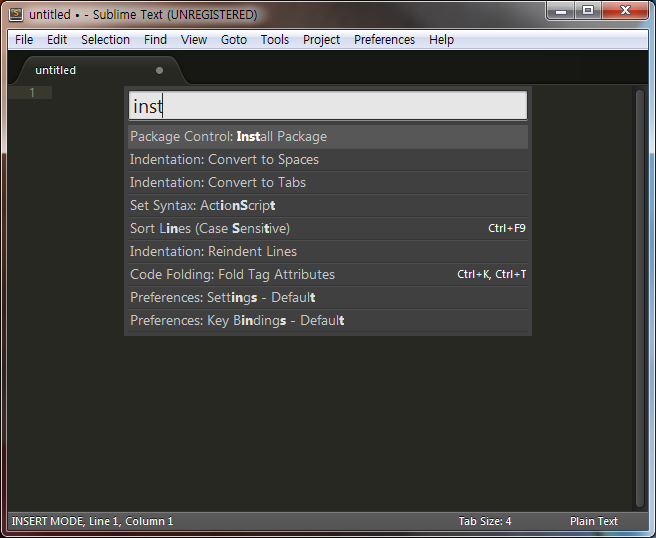Open the File menu

[24, 40]
